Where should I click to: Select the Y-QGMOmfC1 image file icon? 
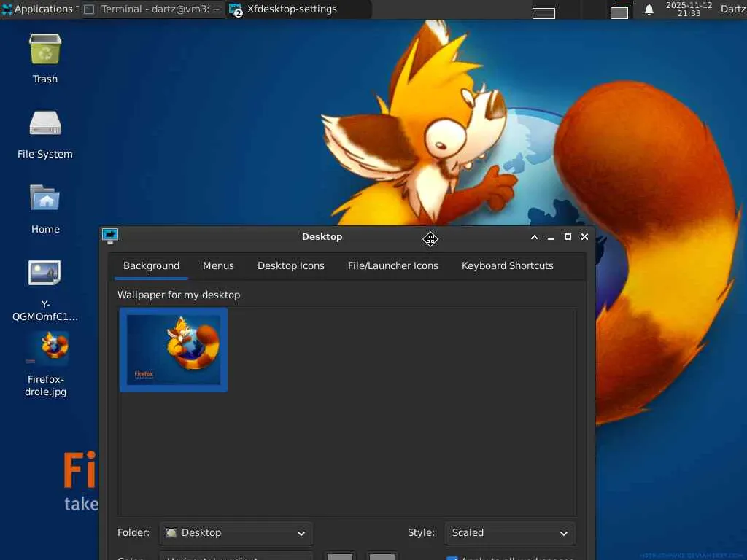coord(44,273)
